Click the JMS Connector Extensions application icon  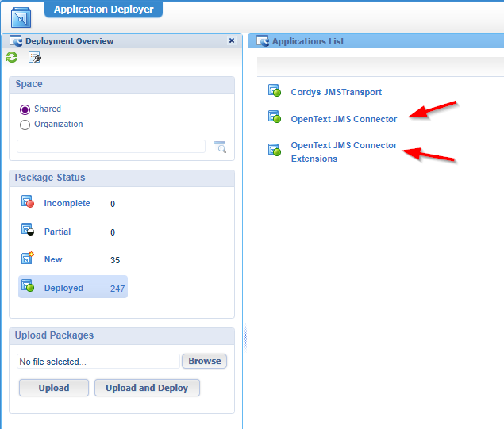click(x=275, y=149)
